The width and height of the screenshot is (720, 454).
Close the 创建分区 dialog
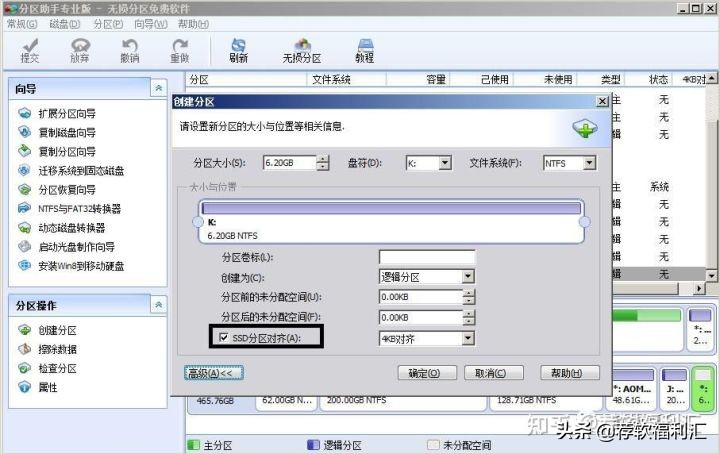(x=602, y=101)
